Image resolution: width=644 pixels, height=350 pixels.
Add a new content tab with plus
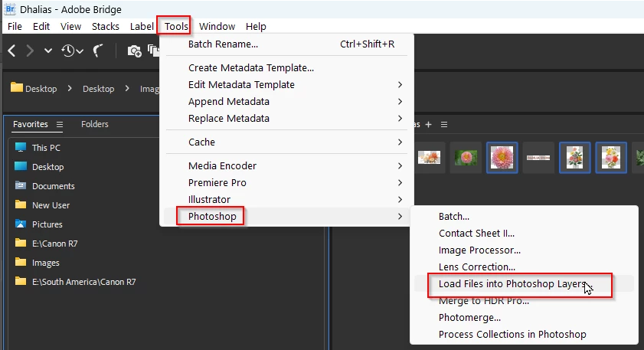428,125
